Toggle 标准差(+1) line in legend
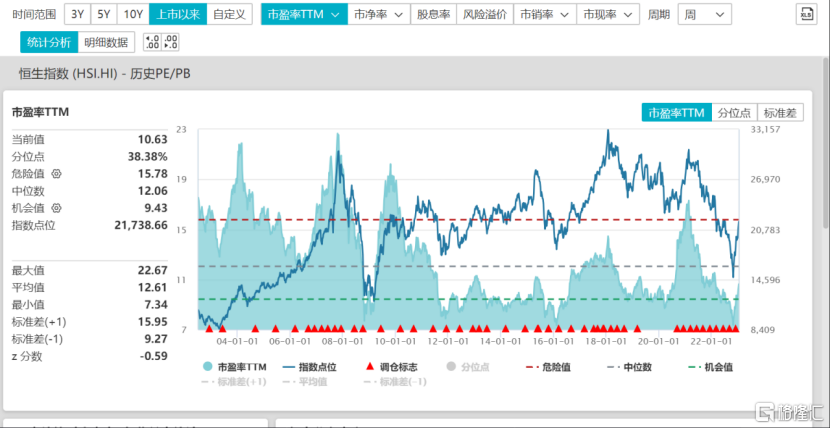This screenshot has height=429, width=830. [234, 381]
